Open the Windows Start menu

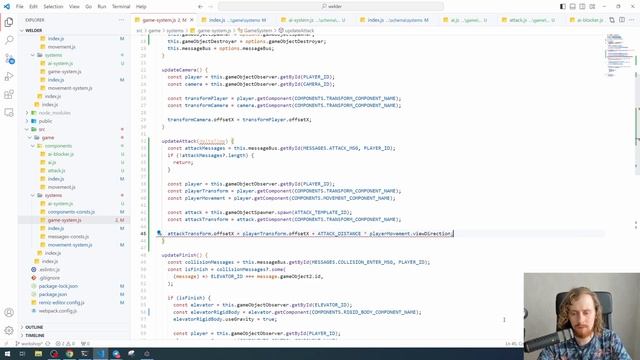tap(7, 353)
